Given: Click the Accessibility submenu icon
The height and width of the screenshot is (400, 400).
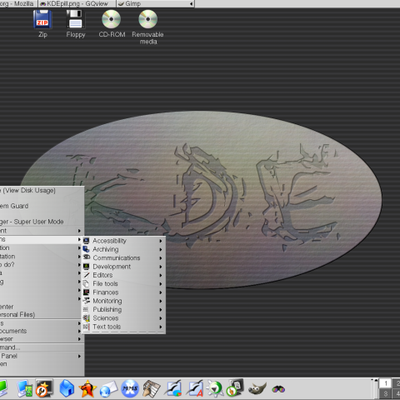Looking at the screenshot, I should point(86,241).
